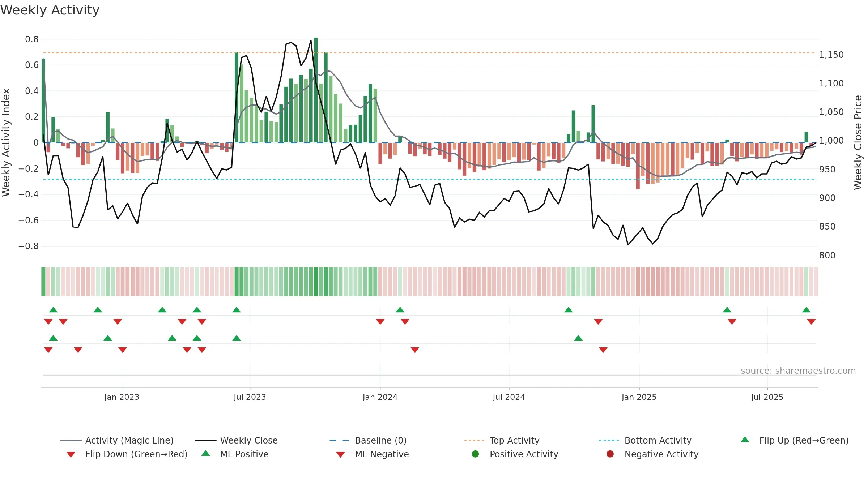The width and height of the screenshot is (868, 488).
Task: Click the −0.6 left axis tick label
Action: pyautogui.click(x=29, y=220)
